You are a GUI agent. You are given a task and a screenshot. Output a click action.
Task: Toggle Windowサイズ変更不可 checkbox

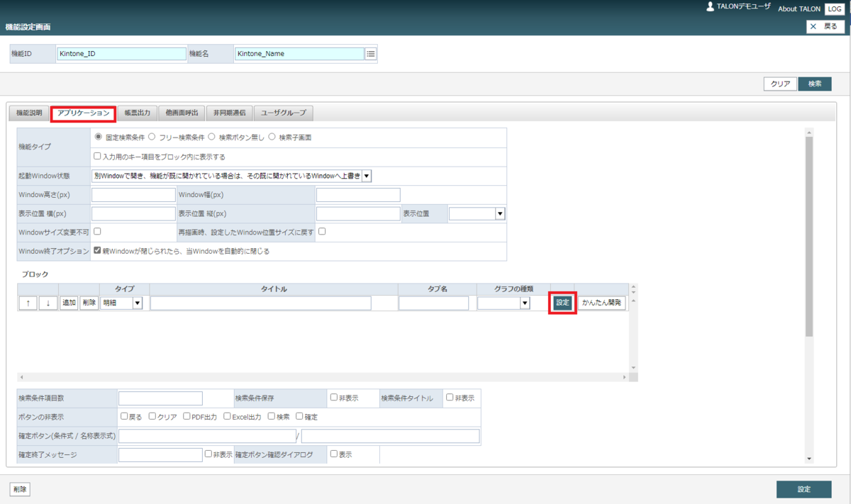point(98,231)
